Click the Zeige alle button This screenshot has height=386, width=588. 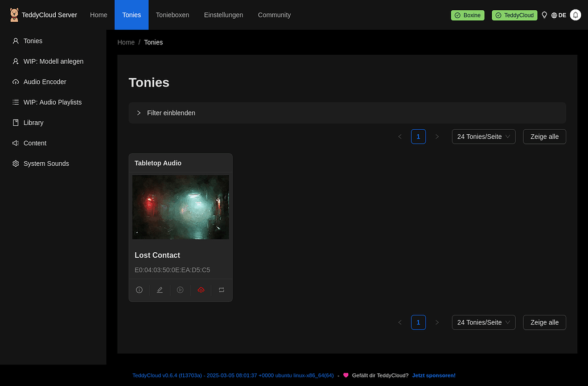coord(544,136)
